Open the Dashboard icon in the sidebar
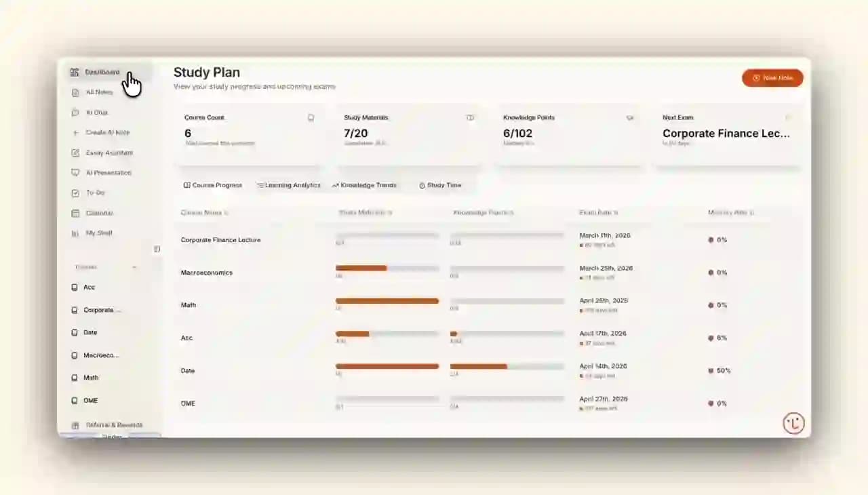868x495 pixels. (x=75, y=72)
